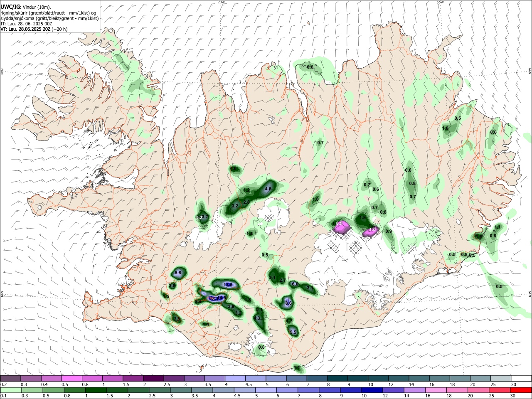
Task: Click the 4.3 precipitation value
Action: coord(257,318)
